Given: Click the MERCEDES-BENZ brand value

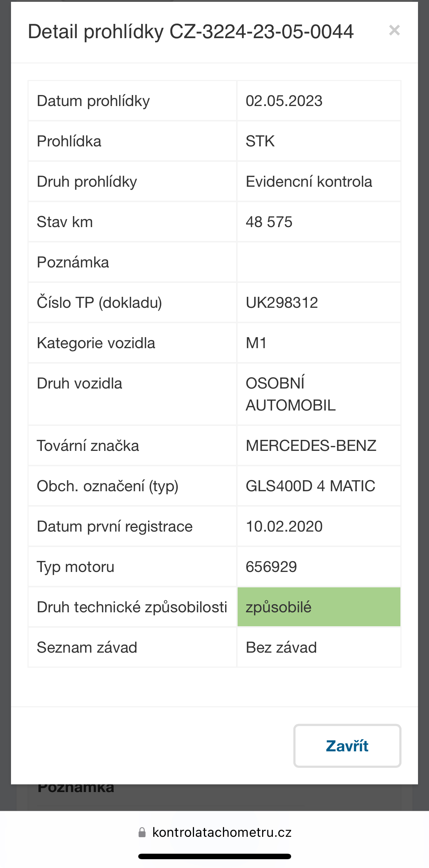Looking at the screenshot, I should click(311, 446).
